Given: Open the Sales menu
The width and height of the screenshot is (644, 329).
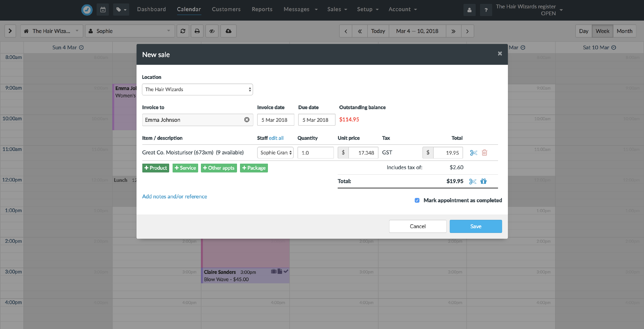Looking at the screenshot, I should (x=337, y=9).
